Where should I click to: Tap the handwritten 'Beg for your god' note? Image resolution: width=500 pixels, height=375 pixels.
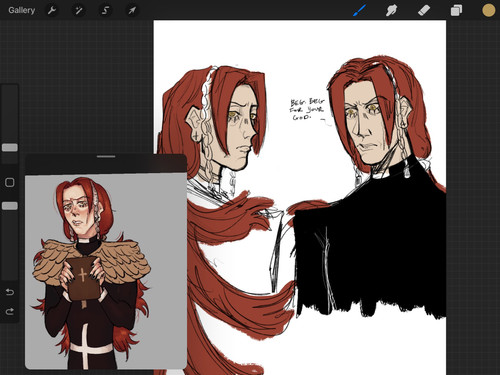[x=307, y=109]
